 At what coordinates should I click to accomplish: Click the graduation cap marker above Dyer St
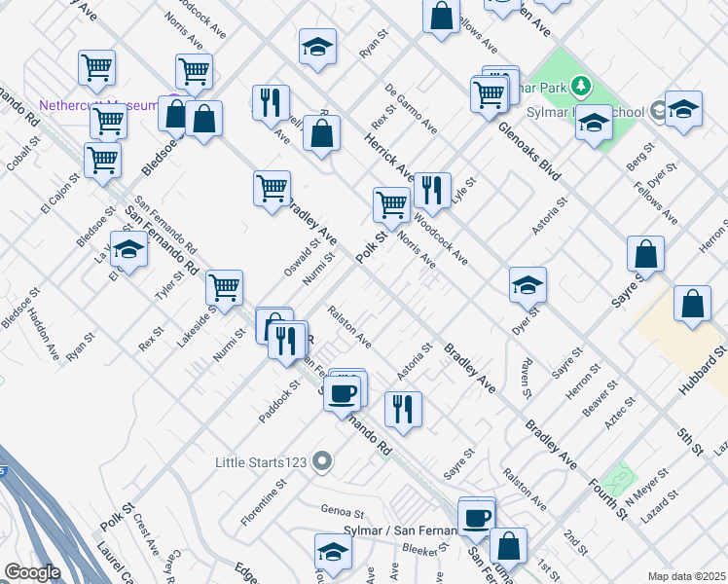[528, 286]
